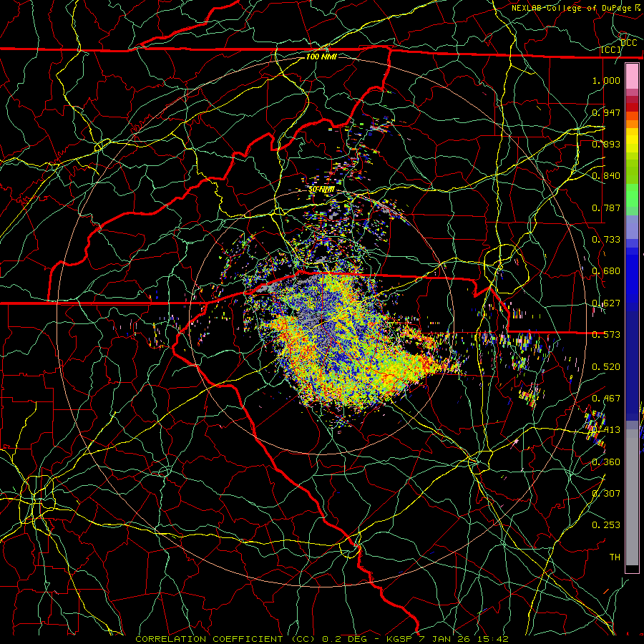This screenshot has height=644, width=644.
Task: Click the [CC] legend heading
Action: (611, 49)
